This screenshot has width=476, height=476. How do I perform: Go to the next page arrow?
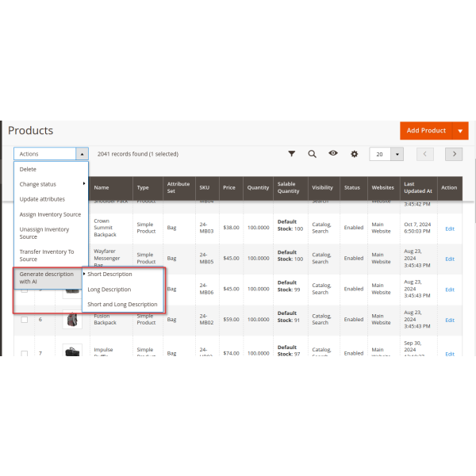click(x=453, y=154)
